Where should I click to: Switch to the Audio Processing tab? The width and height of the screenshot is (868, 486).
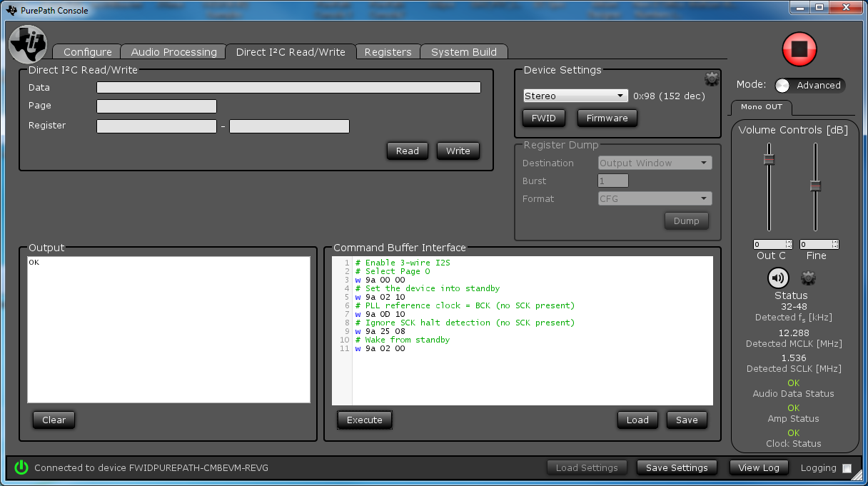[173, 52]
